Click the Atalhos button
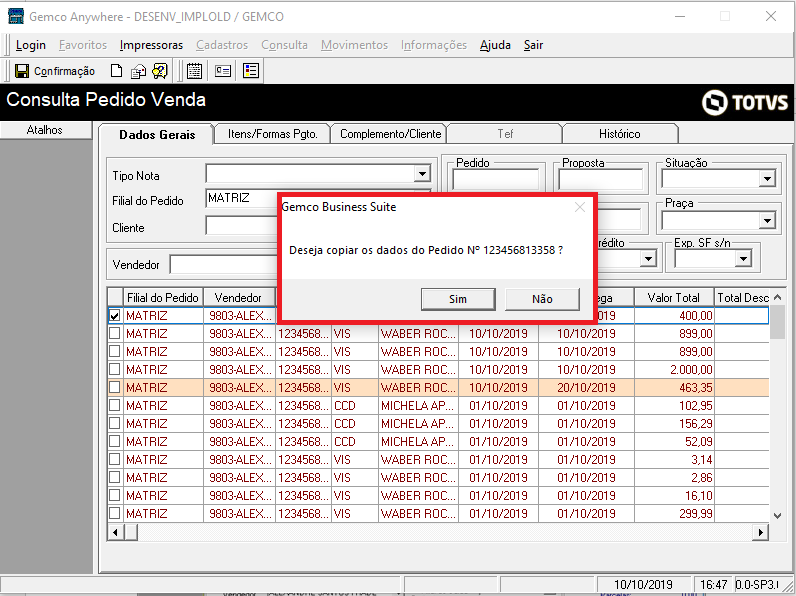Image resolution: width=796 pixels, height=596 pixels. (x=45, y=130)
